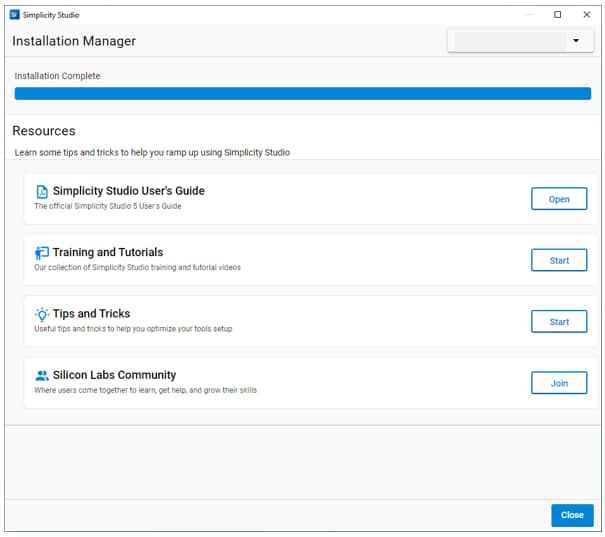Click the blank combo box field at top right
The image size is (605, 537).
(510, 42)
